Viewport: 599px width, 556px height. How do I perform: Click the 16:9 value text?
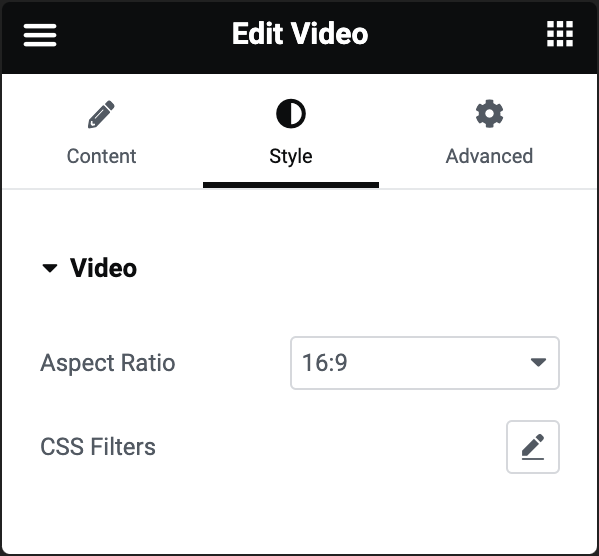325,363
